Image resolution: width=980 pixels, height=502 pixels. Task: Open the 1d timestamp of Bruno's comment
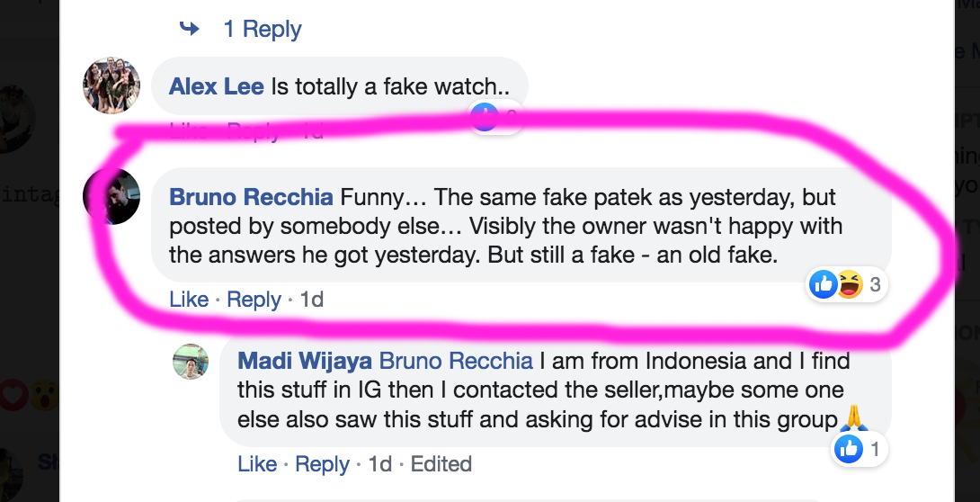311,300
